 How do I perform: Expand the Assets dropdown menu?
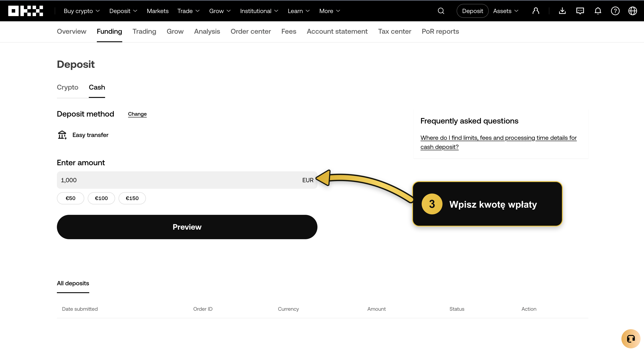pos(506,11)
